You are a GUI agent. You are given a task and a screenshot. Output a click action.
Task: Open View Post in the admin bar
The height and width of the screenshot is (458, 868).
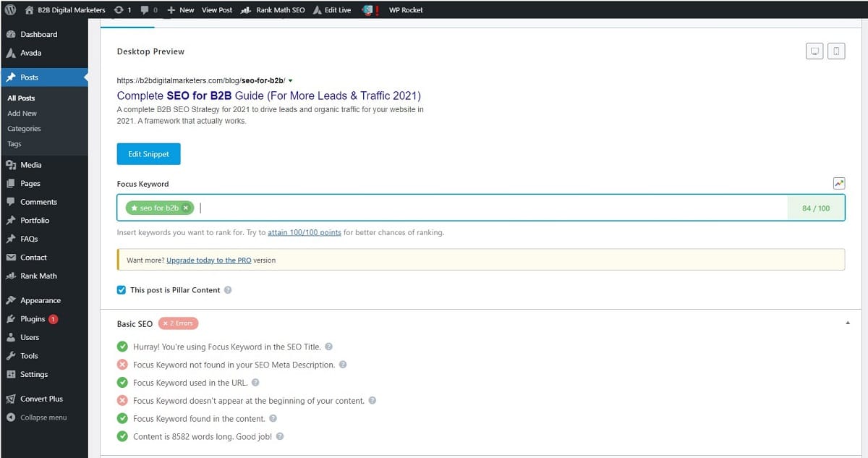pos(216,10)
